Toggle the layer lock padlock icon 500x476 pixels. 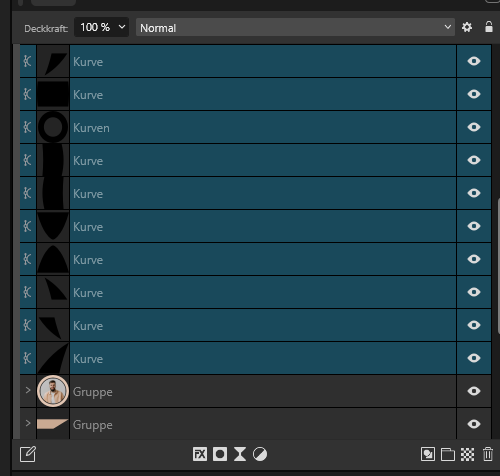click(x=489, y=27)
